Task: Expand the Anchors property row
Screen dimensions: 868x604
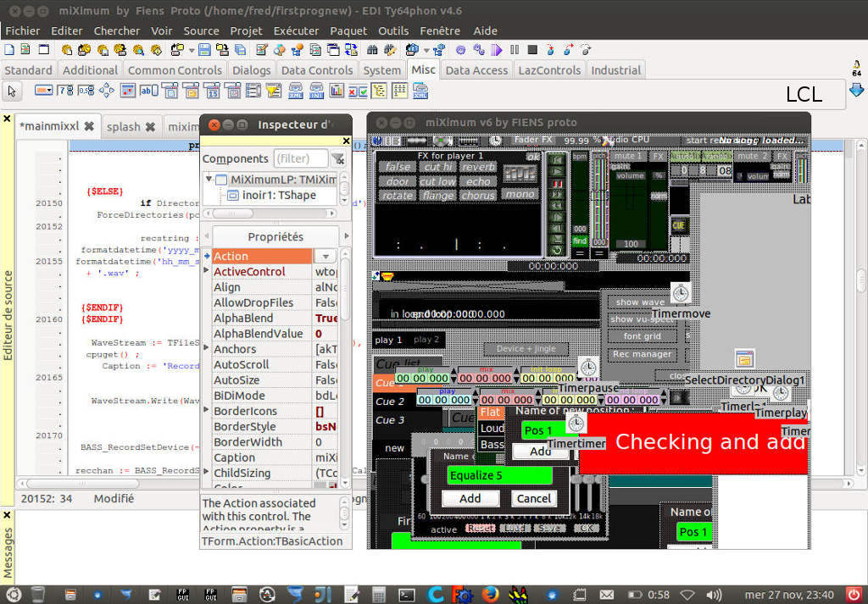Action: pos(207,348)
